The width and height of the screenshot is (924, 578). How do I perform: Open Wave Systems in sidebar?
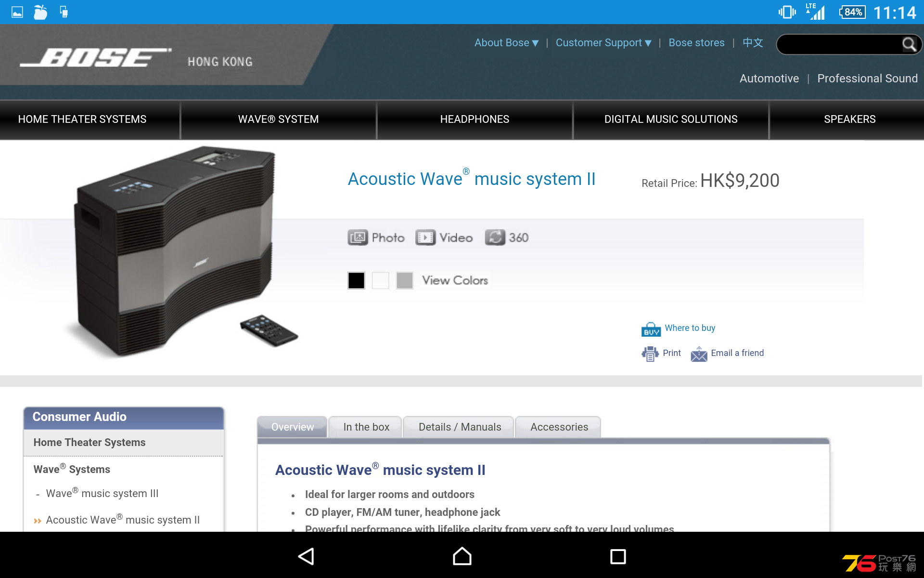coord(72,469)
